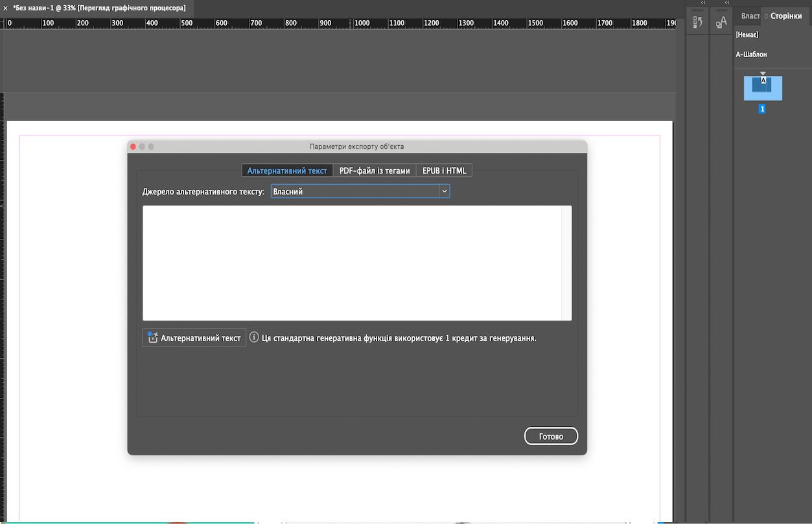This screenshot has width=812, height=524.
Task: Open the History panel icon with curved arrow
Action: 697,22
